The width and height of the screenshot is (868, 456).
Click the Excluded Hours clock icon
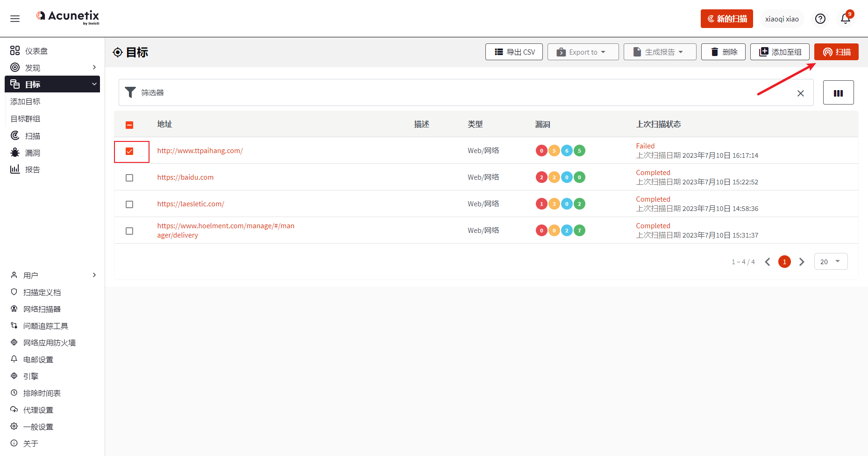point(14,393)
